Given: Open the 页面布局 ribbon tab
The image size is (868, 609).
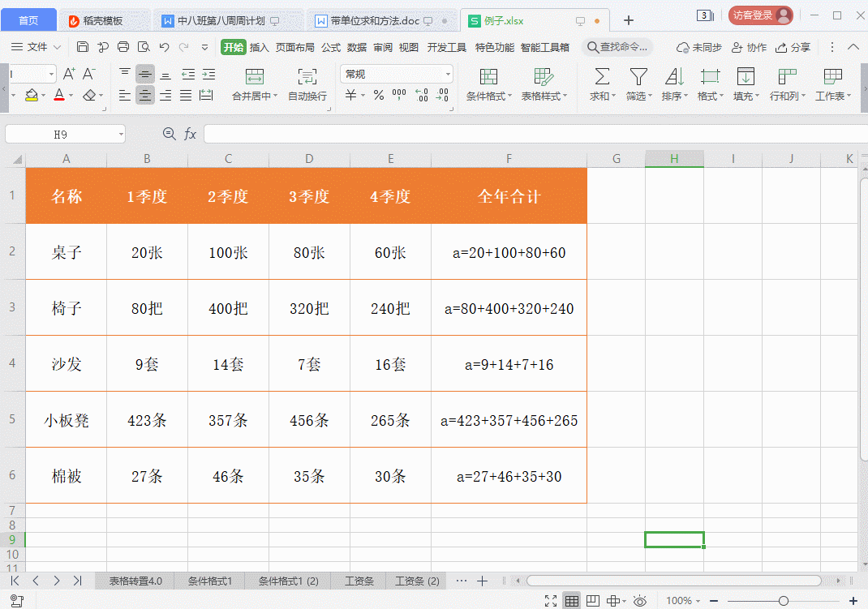Looking at the screenshot, I should (295, 48).
